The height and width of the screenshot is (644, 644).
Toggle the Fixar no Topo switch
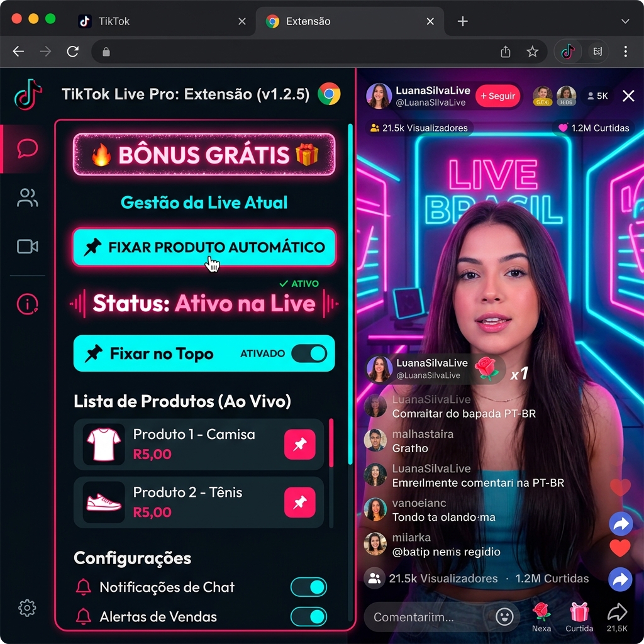(309, 353)
